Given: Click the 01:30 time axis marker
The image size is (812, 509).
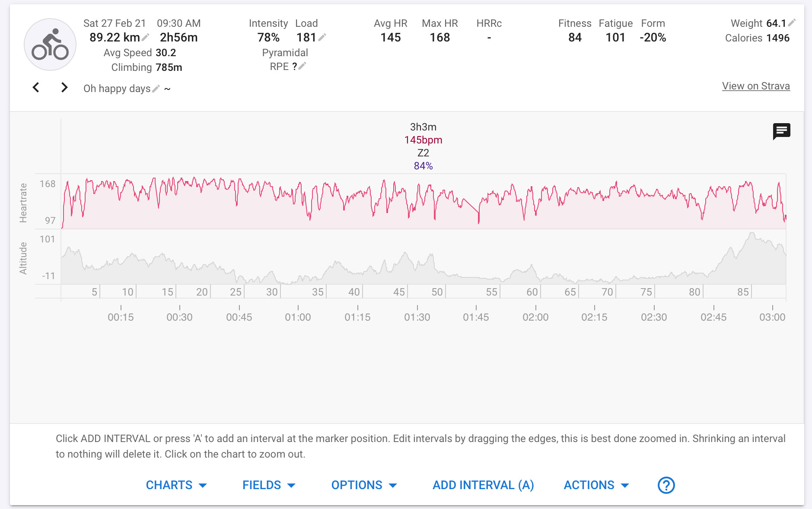Looking at the screenshot, I should pyautogui.click(x=417, y=317).
